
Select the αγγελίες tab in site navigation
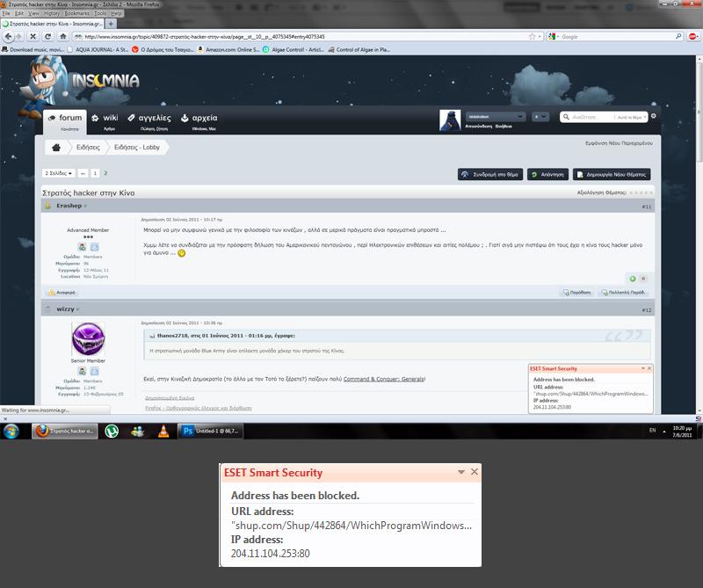[x=149, y=122]
